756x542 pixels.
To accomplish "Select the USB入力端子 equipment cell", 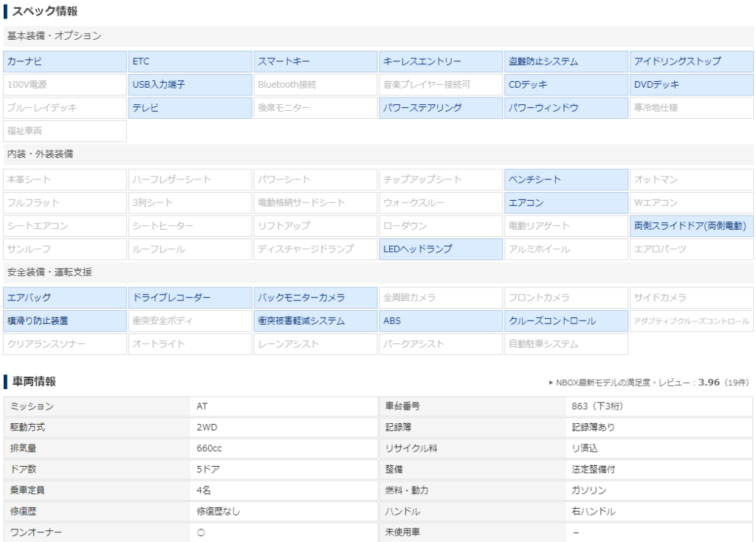I will [x=190, y=85].
